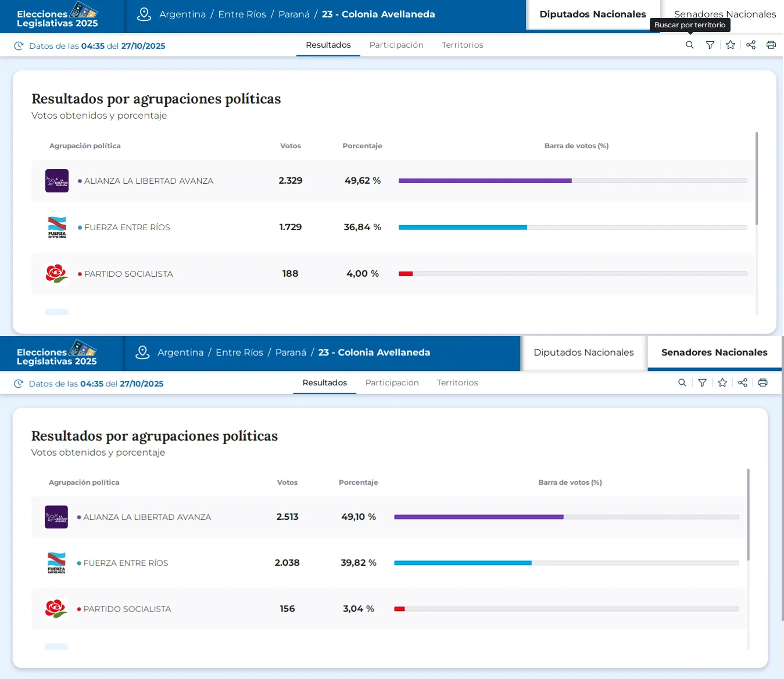Click the Partido Socialista rose logo showing 188 votes
The height and width of the screenshot is (679, 784).
(x=57, y=273)
